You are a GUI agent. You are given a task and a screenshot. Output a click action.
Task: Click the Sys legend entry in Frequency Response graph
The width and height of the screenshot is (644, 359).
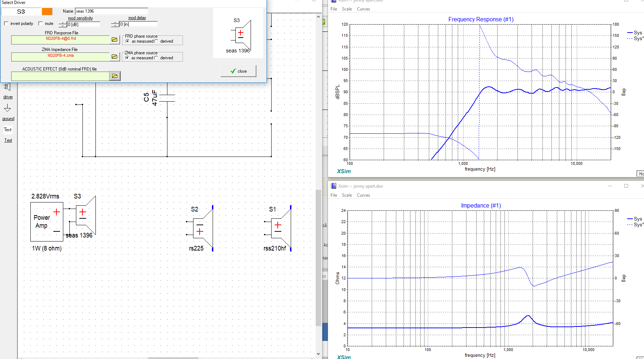(x=635, y=33)
